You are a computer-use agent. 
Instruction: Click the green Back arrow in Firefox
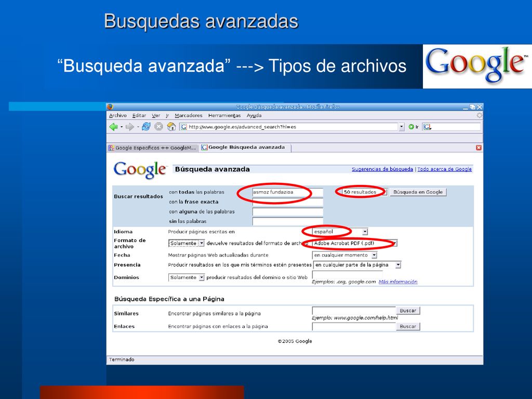[113, 127]
